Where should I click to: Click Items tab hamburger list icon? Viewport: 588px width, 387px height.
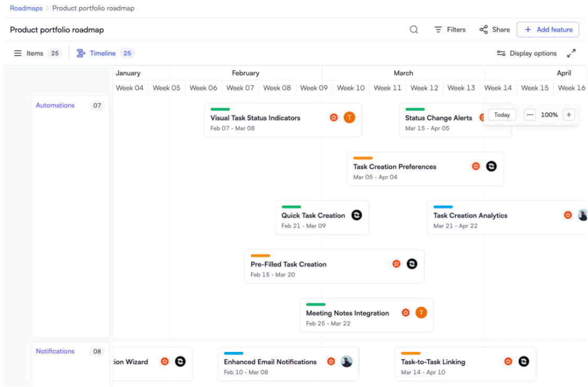(18, 53)
